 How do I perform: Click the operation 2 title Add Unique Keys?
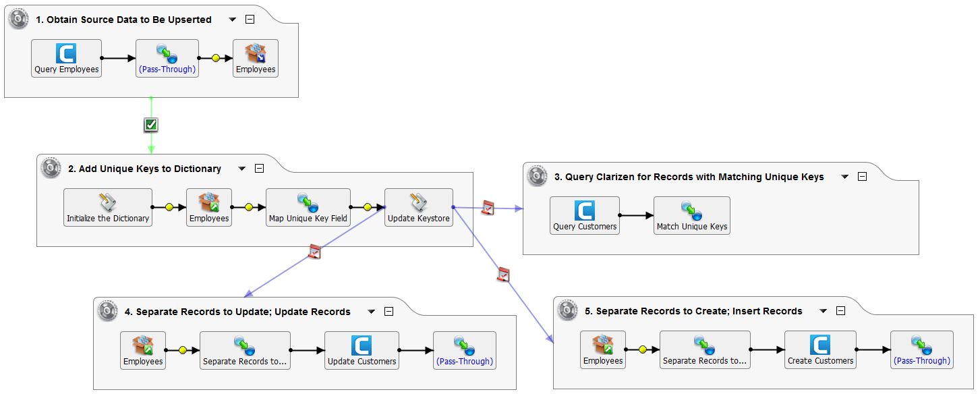[144, 169]
